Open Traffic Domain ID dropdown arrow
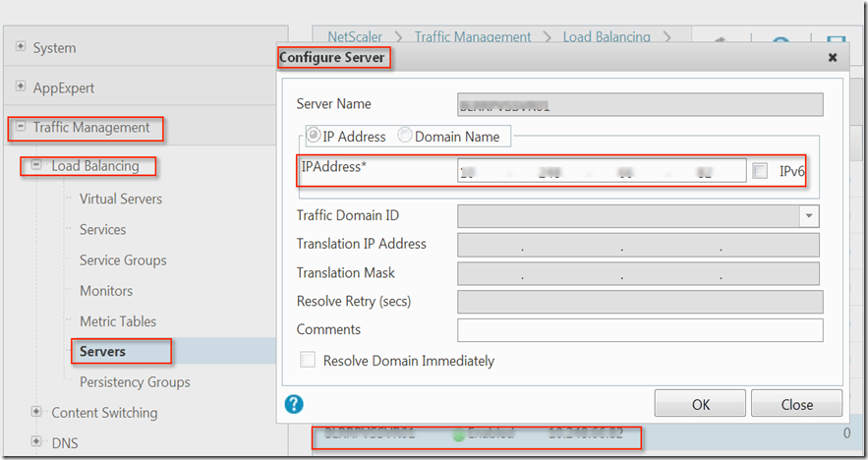This screenshot has height=460, width=868. [x=809, y=216]
